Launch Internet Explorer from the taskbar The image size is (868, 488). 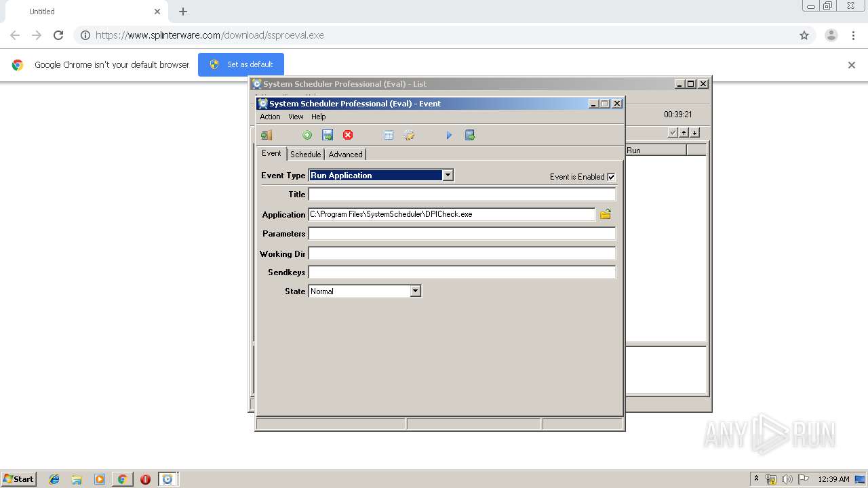[54, 479]
